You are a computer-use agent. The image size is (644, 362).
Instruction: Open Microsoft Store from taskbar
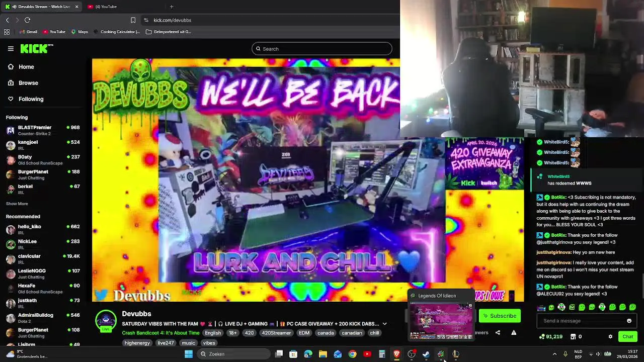(293, 354)
